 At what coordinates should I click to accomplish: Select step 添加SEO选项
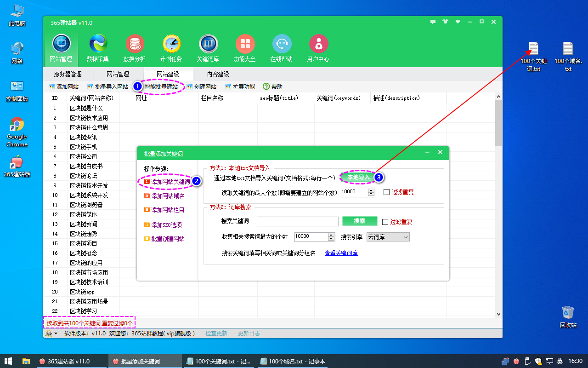coord(163,225)
